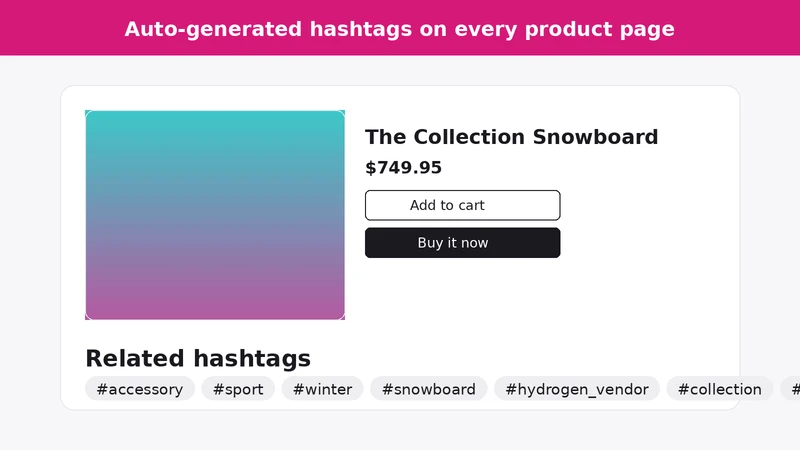Click the word Related in hashtags heading
The height and width of the screenshot is (450, 800).
(x=136, y=358)
